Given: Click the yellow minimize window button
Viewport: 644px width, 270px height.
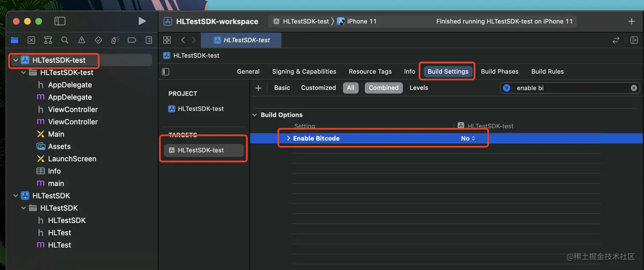Looking at the screenshot, I should click(27, 21).
